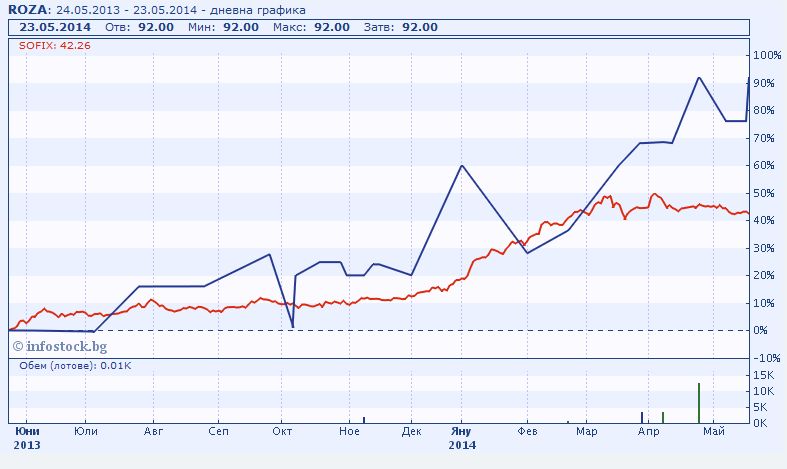The image size is (787, 469).
Task: Click the 'Май' month label
Action: 714,431
